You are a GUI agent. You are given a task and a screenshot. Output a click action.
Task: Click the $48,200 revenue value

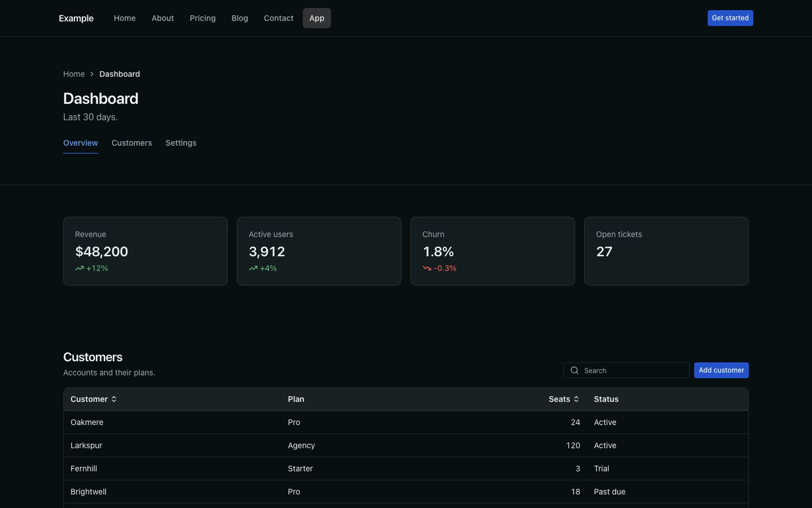tap(101, 252)
